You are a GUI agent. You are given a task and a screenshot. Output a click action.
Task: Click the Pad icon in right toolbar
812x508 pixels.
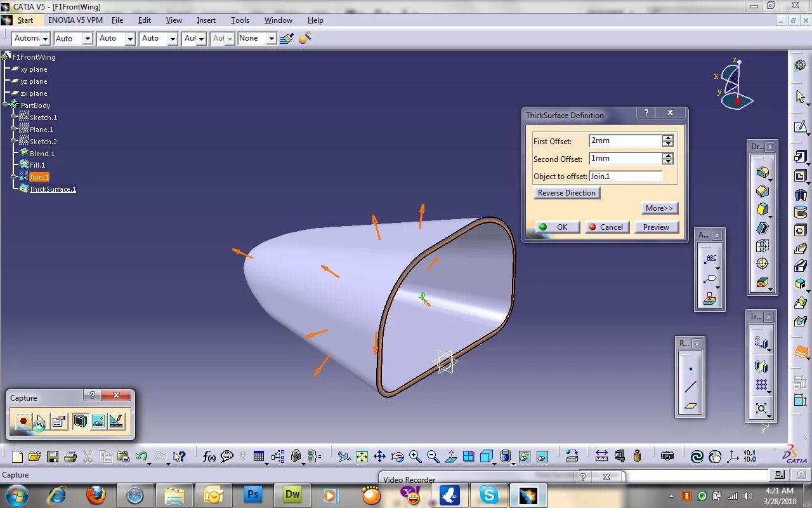click(801, 157)
